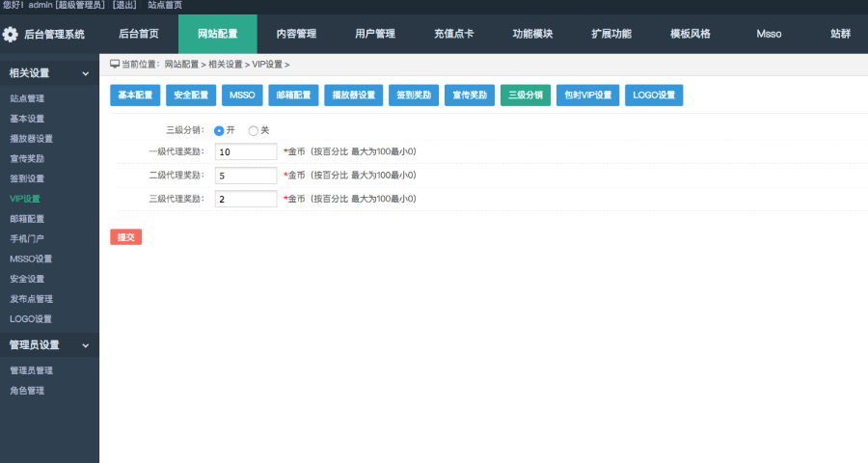Click the 退出 logout link
Viewport: 868px width, 463px height.
click(124, 5)
